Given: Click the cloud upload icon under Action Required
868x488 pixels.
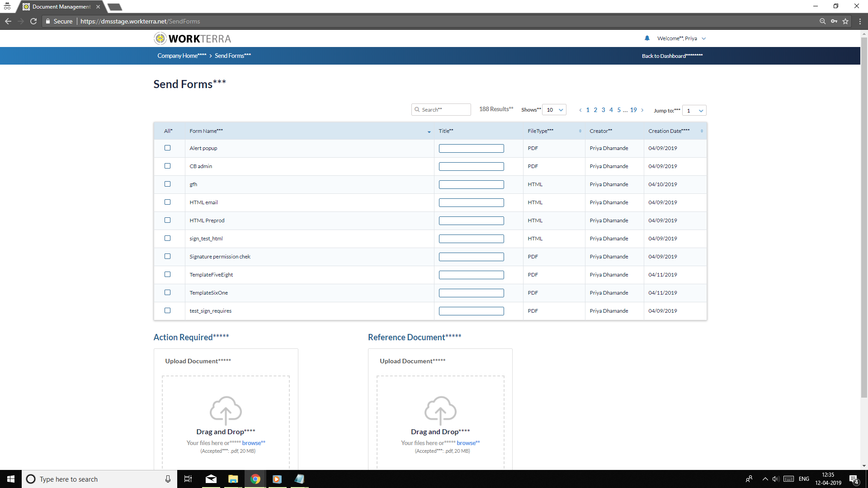Looking at the screenshot, I should point(225,410).
